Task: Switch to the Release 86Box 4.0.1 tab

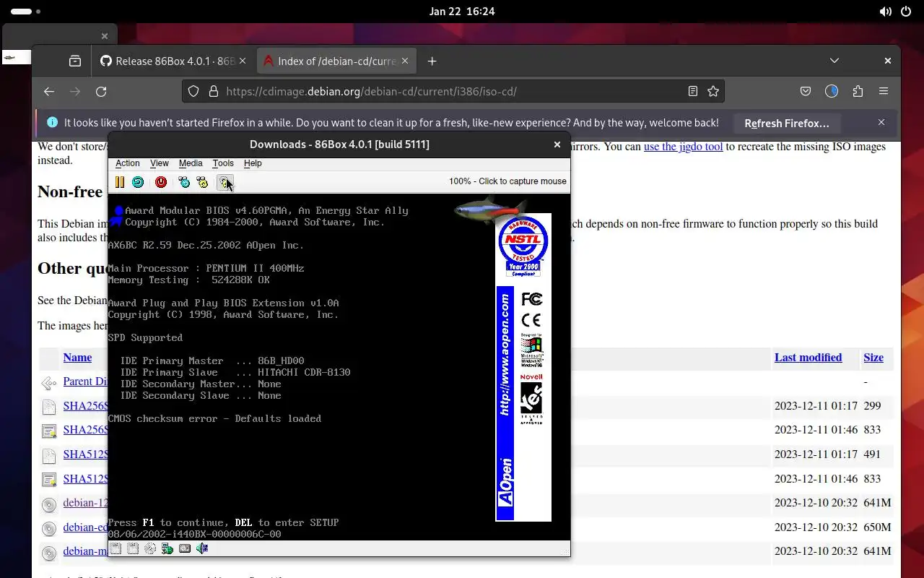Action: pyautogui.click(x=173, y=61)
